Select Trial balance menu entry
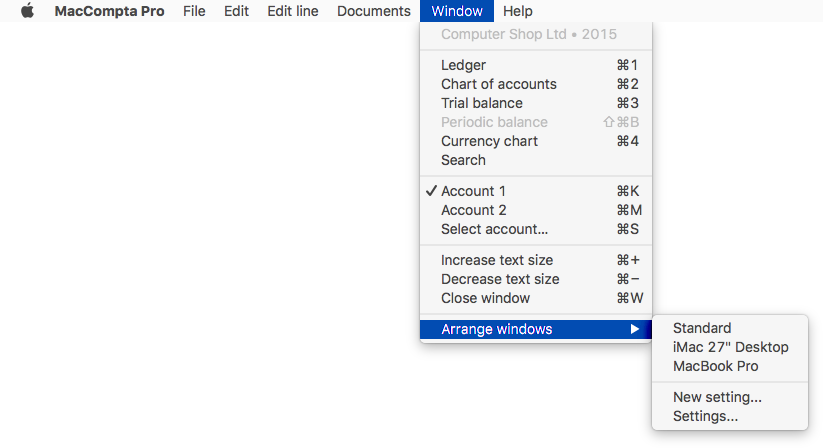This screenshot has width=823, height=448. coord(536,103)
